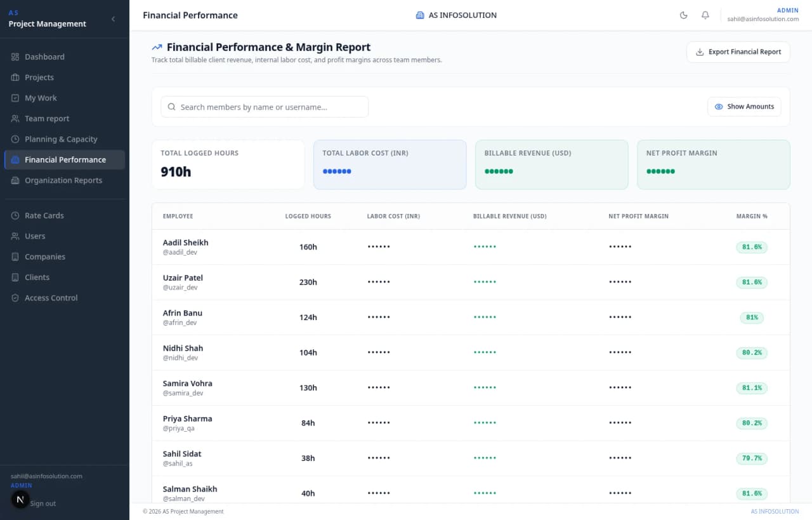Click the Employee column header
Screen dimensions: 812x520
click(178, 217)
